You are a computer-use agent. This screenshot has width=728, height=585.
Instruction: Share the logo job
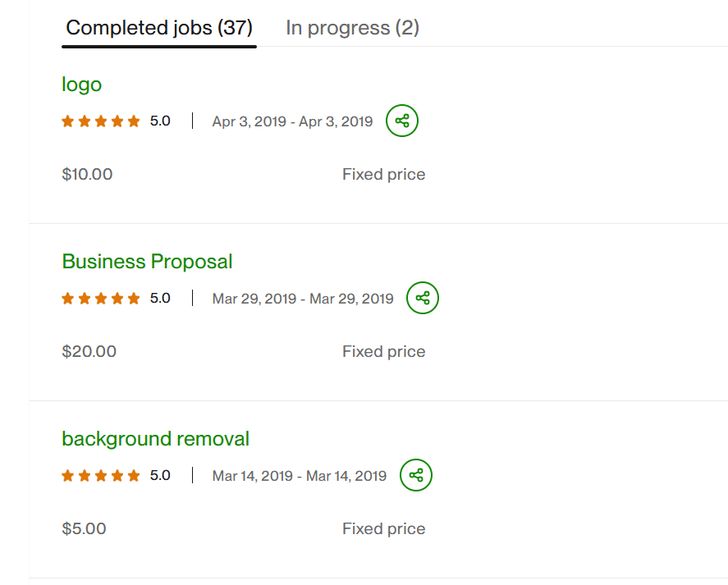[x=402, y=121]
